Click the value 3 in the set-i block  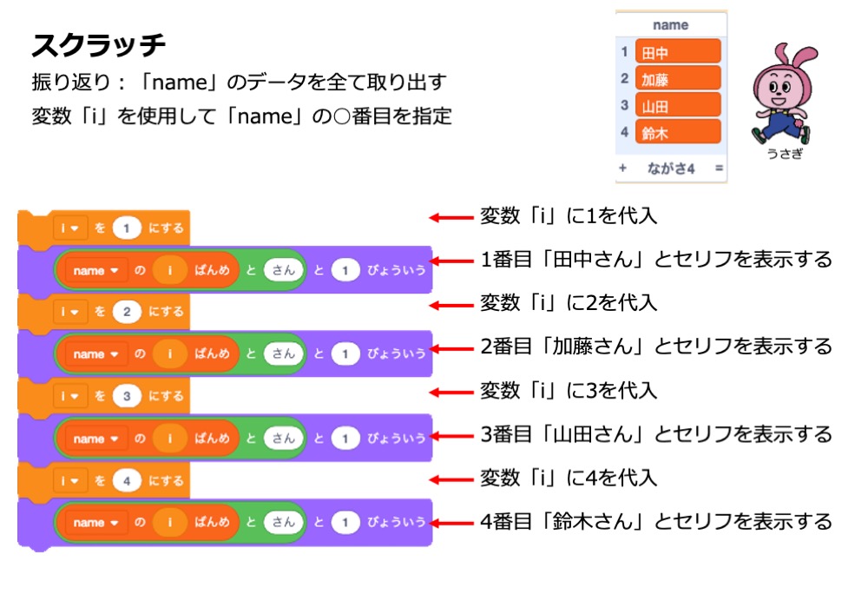127,396
